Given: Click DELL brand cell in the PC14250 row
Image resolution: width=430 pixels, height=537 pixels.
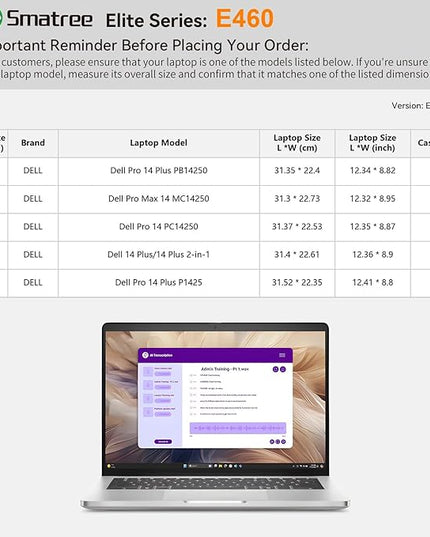Looking at the screenshot, I should coord(33,227).
